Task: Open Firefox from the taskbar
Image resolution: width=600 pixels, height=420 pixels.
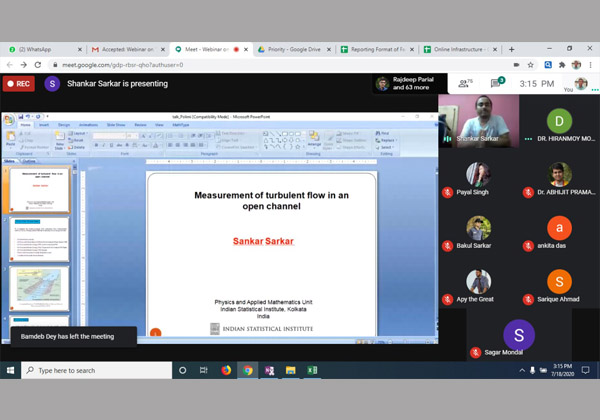Action: click(x=226, y=370)
